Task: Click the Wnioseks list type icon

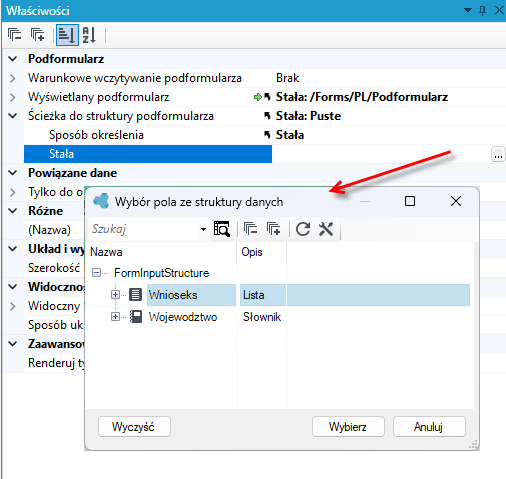Action: coord(135,295)
